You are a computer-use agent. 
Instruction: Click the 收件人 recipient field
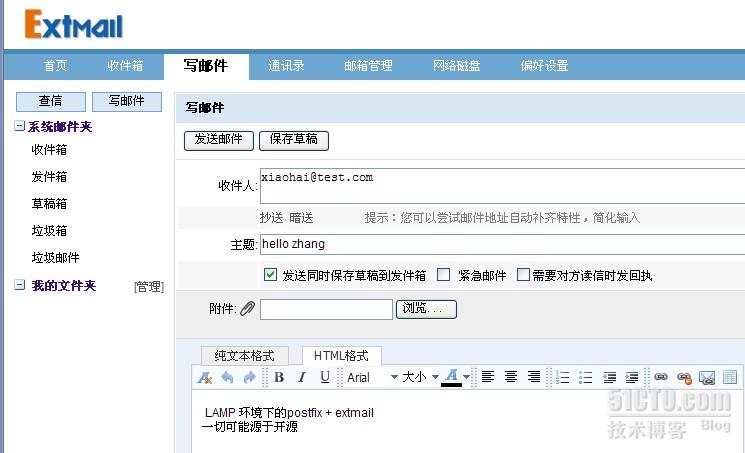click(x=502, y=186)
